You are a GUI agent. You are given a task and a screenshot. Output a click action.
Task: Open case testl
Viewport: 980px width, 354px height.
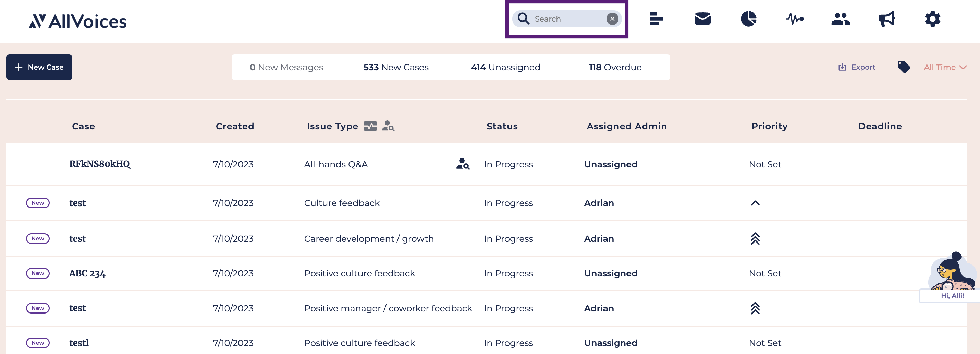coord(79,343)
